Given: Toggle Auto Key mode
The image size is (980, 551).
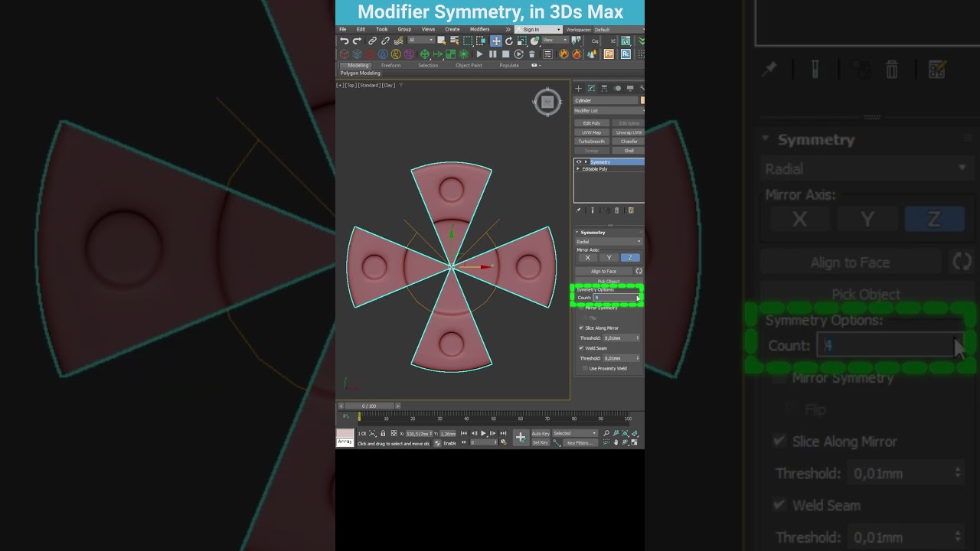Looking at the screenshot, I should 541,433.
